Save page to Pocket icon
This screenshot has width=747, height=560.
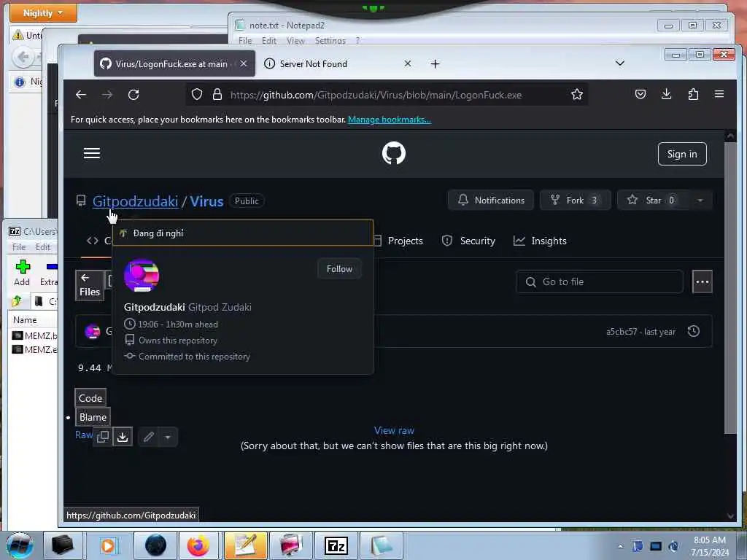click(x=640, y=94)
